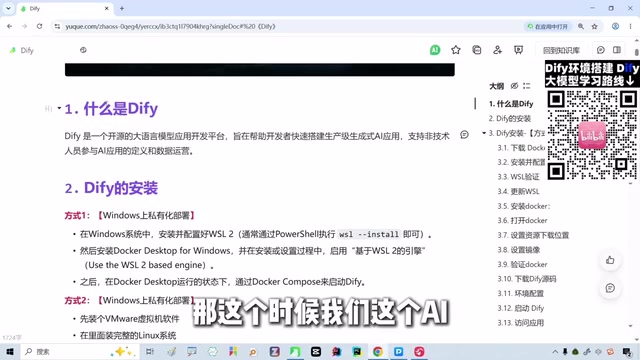Hide the outline with eye icon
This screenshot has height=360, width=640.
click(514, 86)
